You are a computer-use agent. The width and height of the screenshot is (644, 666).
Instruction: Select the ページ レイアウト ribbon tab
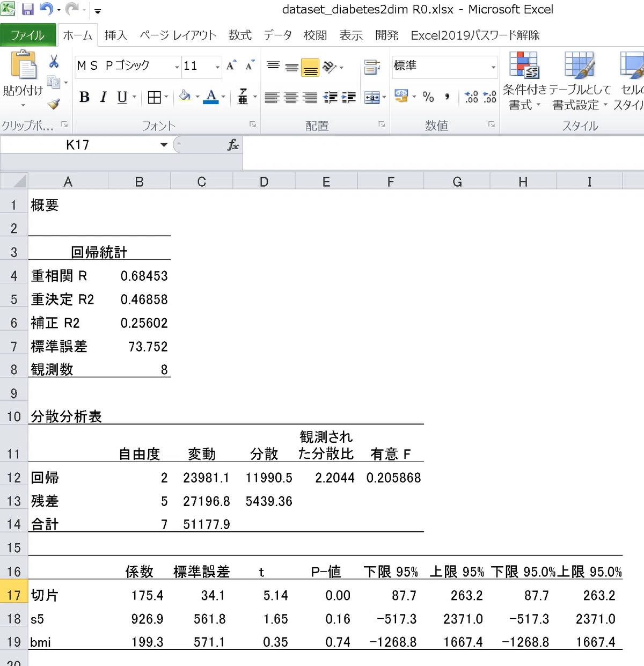click(178, 35)
